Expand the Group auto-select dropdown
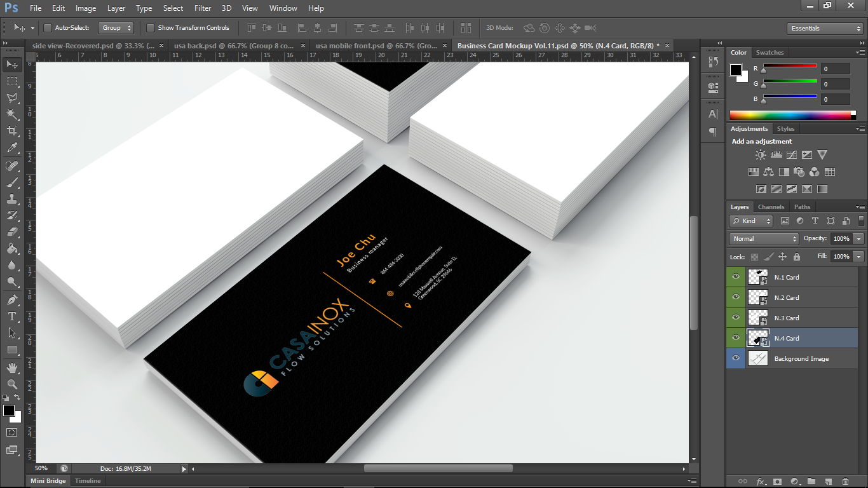 click(x=116, y=28)
